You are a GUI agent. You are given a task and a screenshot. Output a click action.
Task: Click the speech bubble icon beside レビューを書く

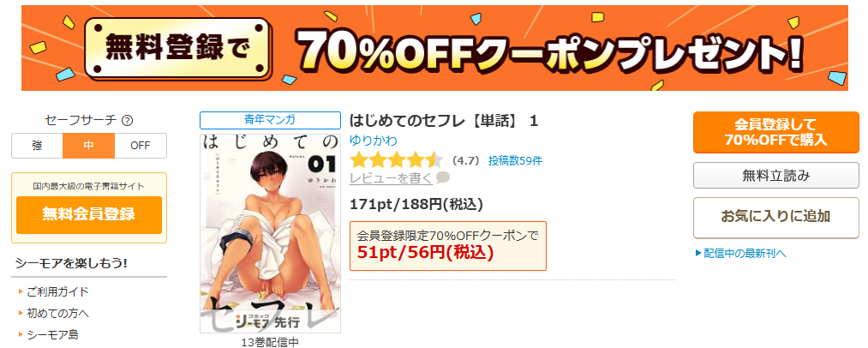pos(443,178)
